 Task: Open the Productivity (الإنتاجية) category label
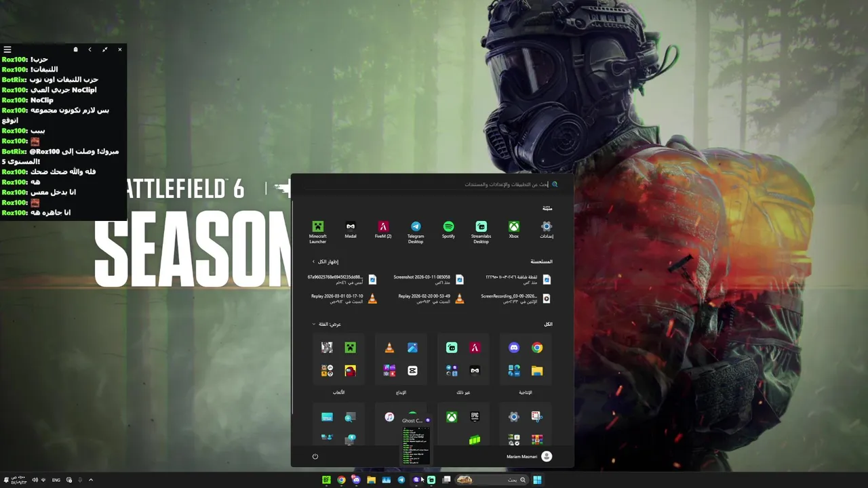pyautogui.click(x=526, y=392)
